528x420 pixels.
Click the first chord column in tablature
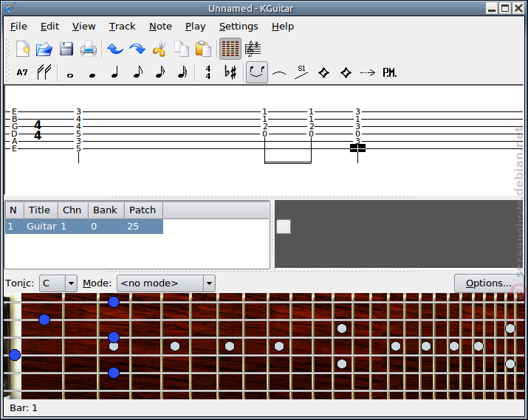point(78,130)
